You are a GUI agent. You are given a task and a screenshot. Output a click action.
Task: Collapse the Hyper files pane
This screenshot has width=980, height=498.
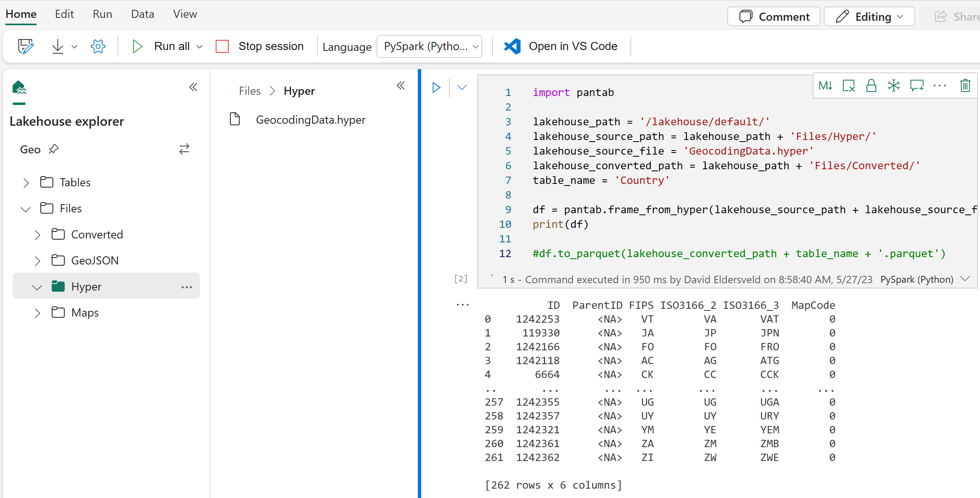401,85
